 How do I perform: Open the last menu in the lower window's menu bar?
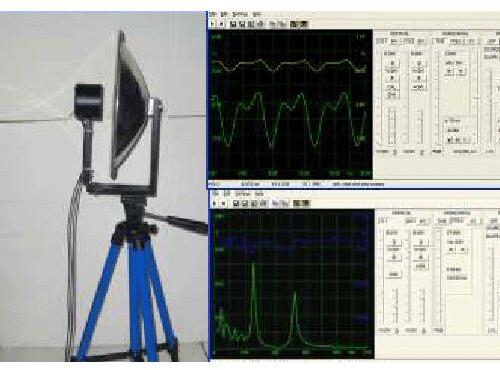tap(259, 194)
